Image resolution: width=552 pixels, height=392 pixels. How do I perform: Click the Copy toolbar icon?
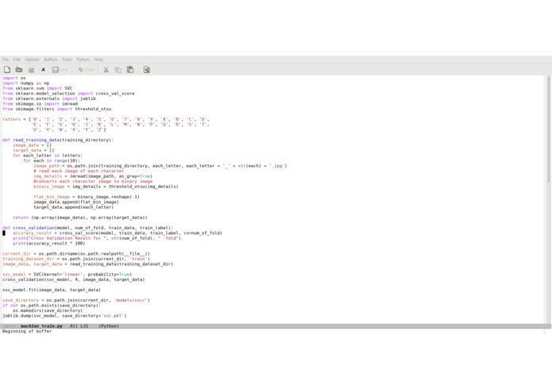118,70
